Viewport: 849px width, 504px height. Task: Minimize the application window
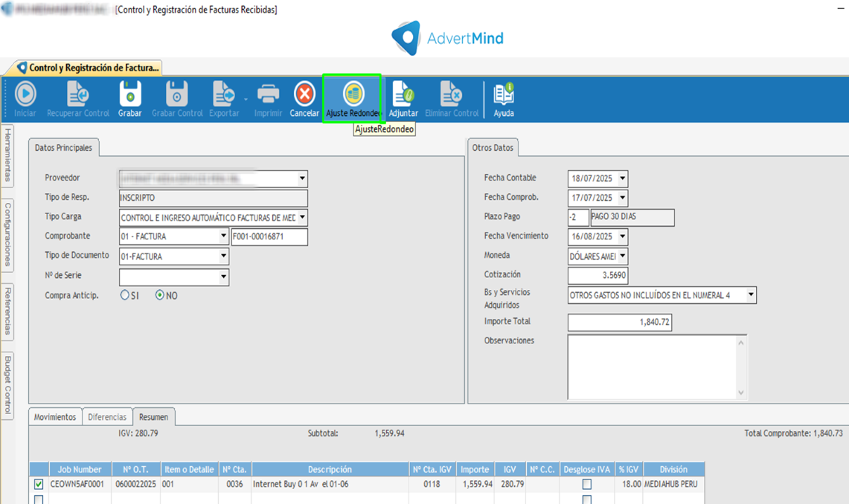coord(840,9)
